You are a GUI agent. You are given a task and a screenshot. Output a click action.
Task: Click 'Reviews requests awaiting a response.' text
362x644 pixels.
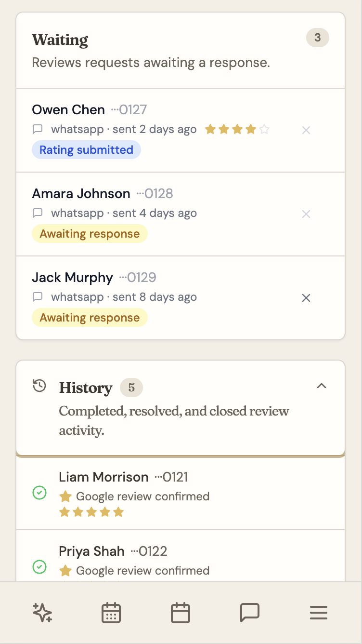point(151,63)
